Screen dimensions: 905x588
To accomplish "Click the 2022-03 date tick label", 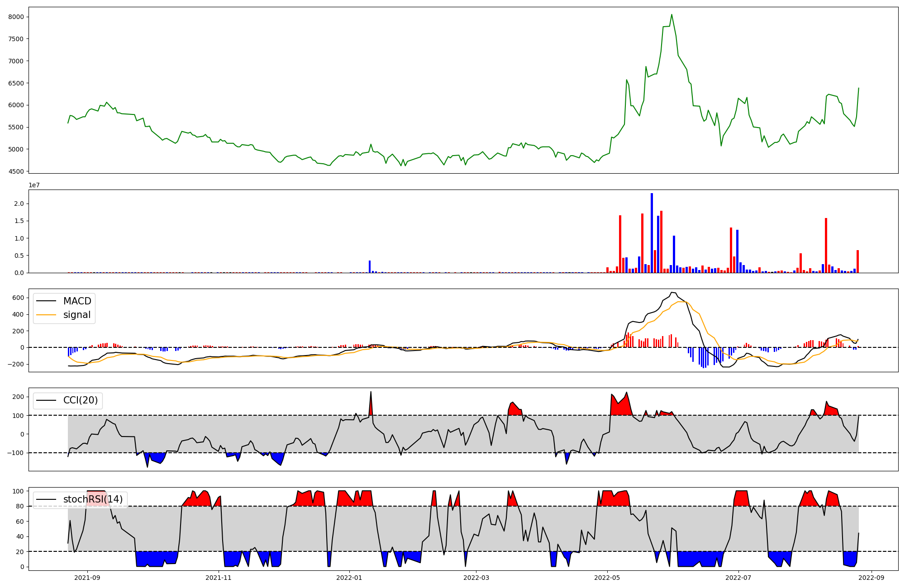I will pos(476,577).
